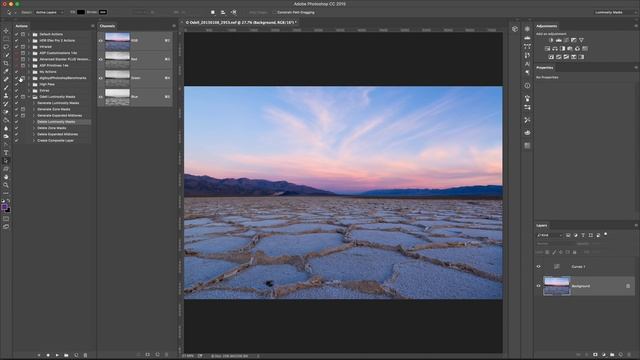Click the foreground color swatch
Image resolution: width=640 pixels, height=360 pixels.
pyautogui.click(x=4, y=207)
